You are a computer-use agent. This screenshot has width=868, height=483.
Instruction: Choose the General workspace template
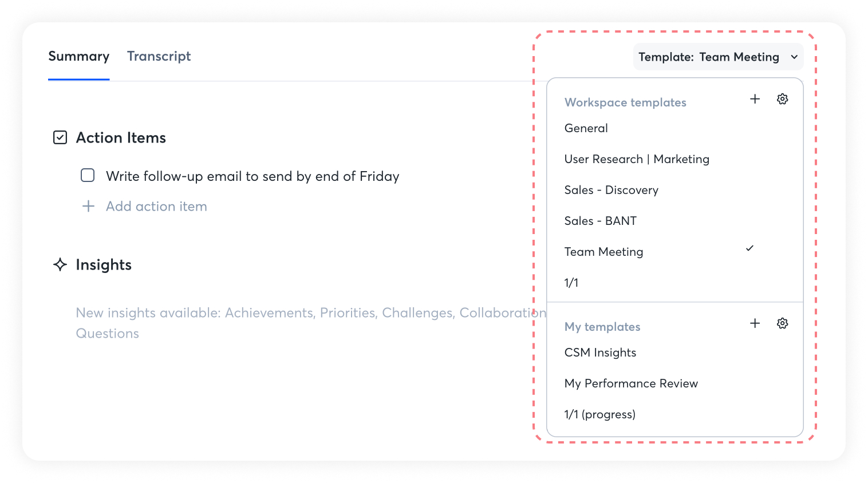point(586,128)
